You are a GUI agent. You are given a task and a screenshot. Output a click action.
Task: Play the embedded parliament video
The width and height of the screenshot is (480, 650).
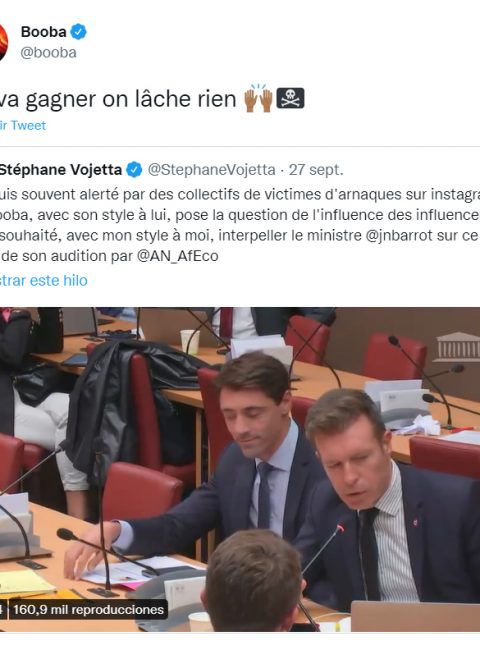pos(240,469)
